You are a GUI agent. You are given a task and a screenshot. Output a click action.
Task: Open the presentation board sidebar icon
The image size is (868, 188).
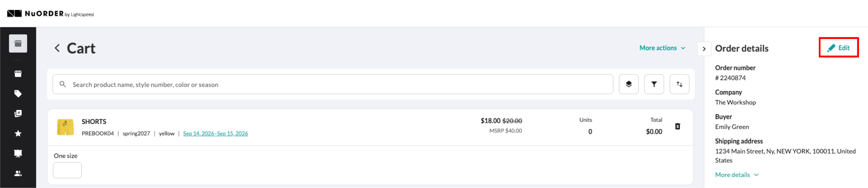[18, 153]
